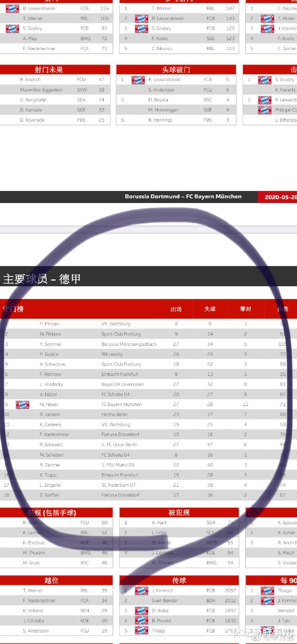Click K. Casteels goalkeeper name
Screen dimensions: 297x644
(x=50, y=425)
